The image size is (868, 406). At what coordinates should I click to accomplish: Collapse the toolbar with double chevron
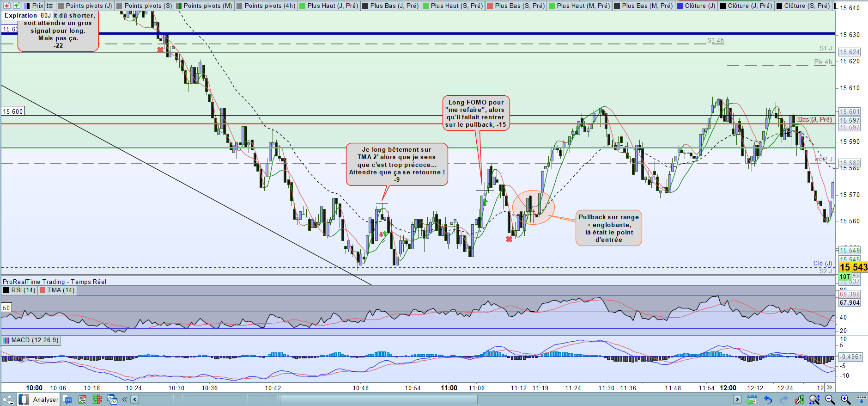(x=124, y=400)
